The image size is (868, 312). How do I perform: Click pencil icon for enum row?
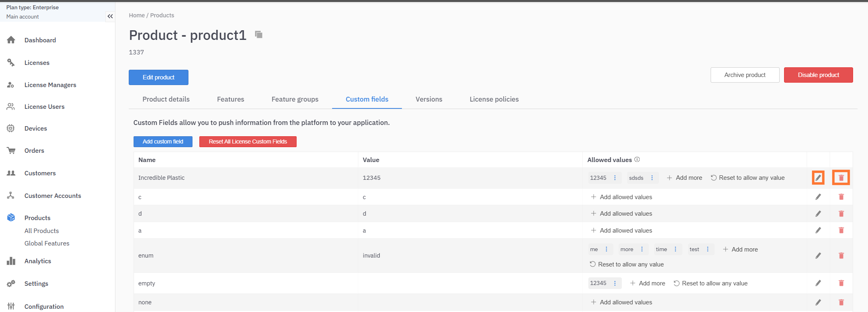coord(818,256)
